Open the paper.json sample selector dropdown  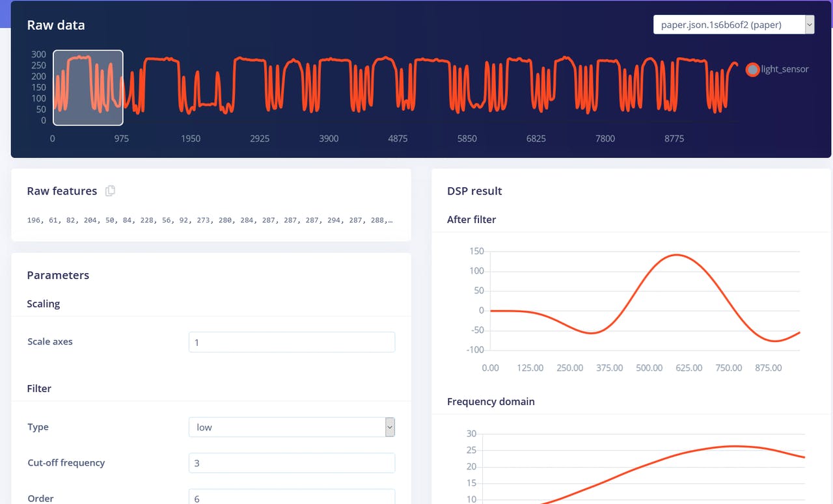(728, 25)
